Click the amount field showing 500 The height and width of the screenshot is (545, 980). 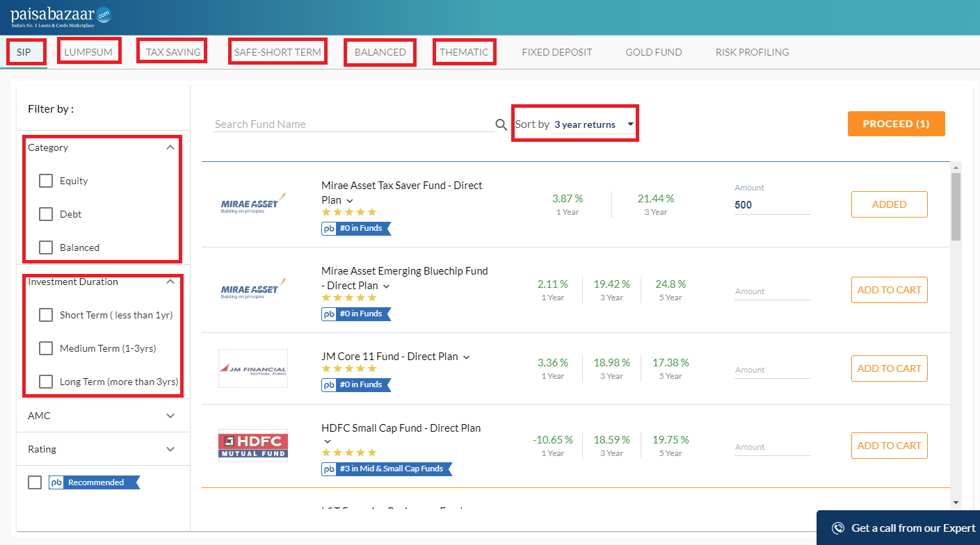(x=773, y=205)
